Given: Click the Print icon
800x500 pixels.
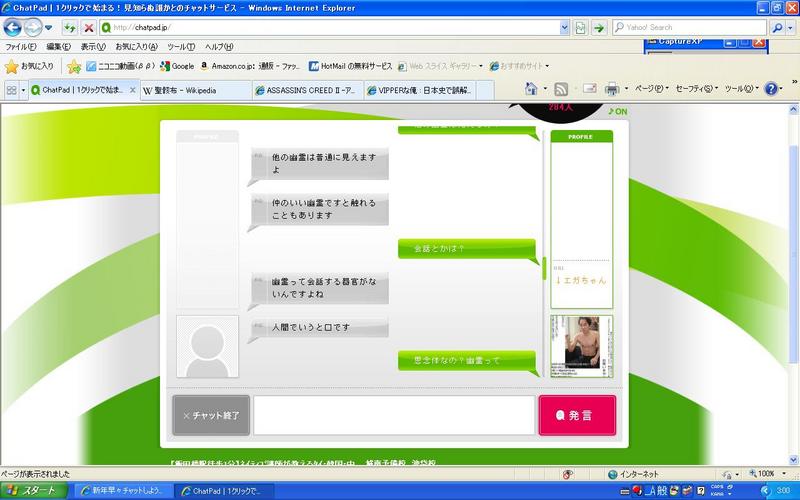Looking at the screenshot, I should tap(612, 89).
